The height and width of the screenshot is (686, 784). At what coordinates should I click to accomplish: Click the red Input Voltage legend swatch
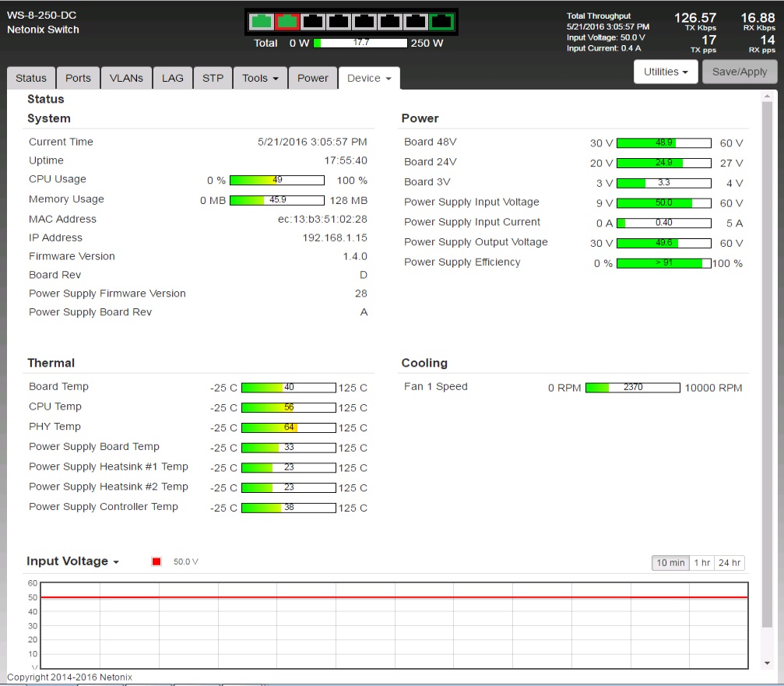pos(156,562)
